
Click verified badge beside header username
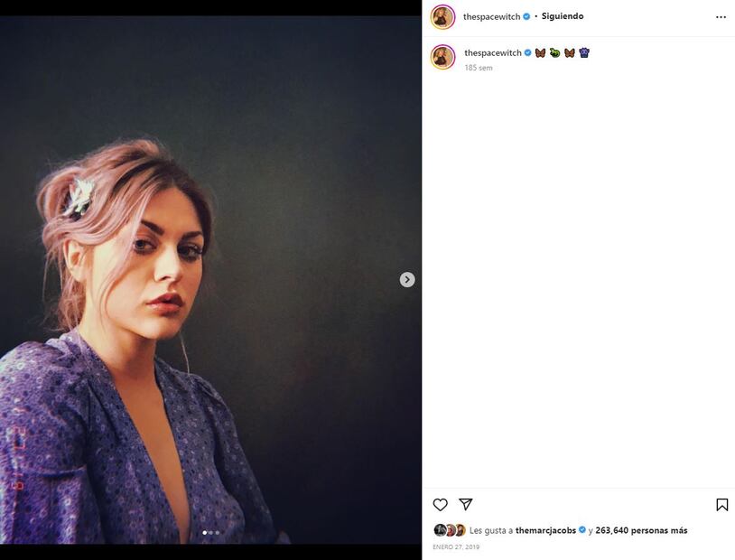[526, 16]
